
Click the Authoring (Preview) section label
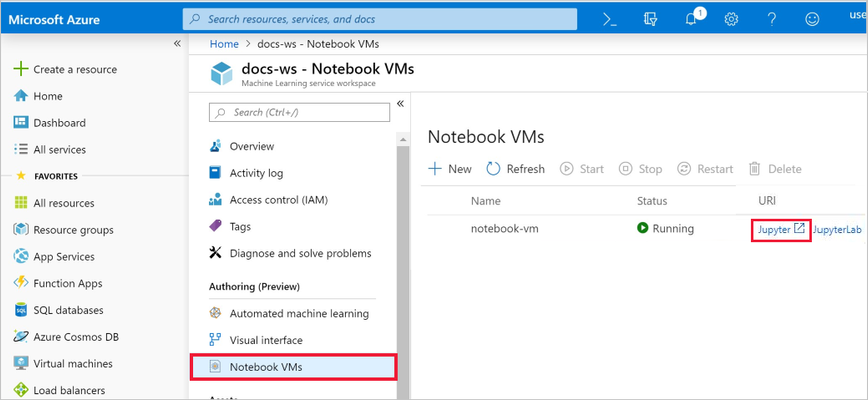click(254, 287)
